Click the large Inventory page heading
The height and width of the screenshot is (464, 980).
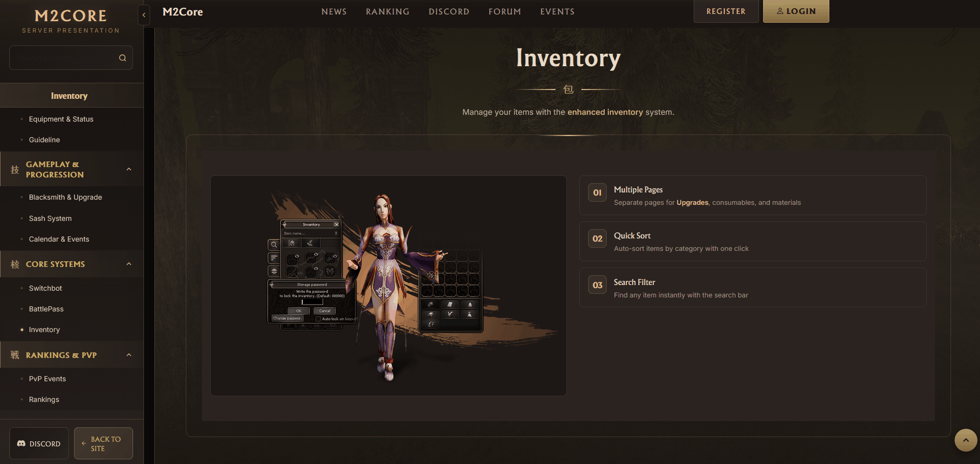click(568, 57)
